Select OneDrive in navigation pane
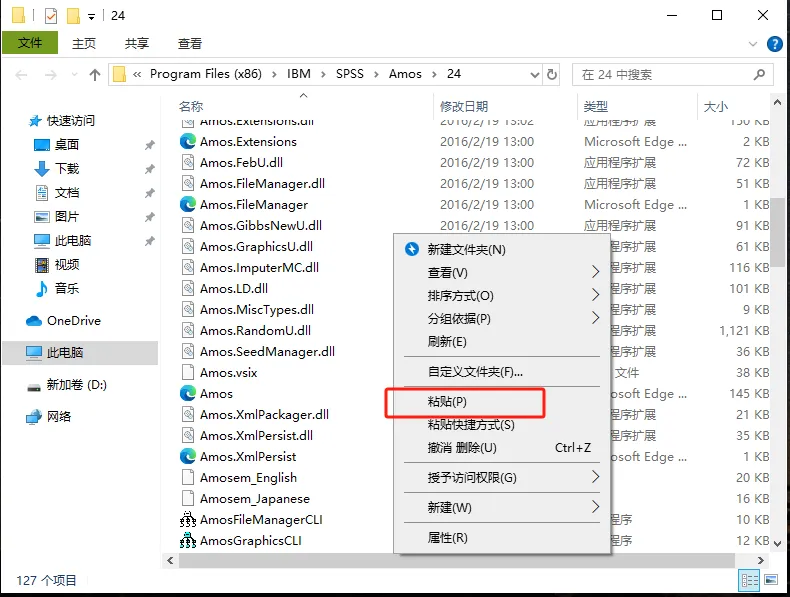790x597 pixels. coord(74,320)
